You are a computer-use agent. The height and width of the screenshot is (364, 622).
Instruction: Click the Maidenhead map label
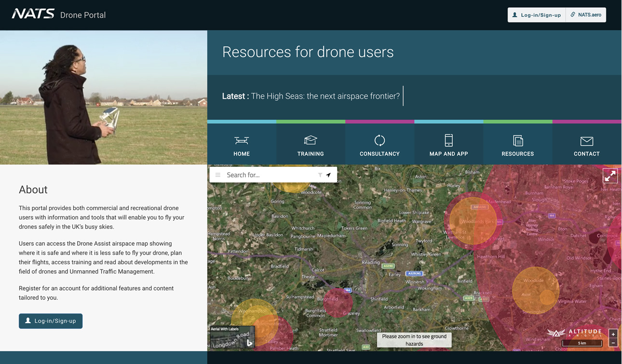pos(499,202)
